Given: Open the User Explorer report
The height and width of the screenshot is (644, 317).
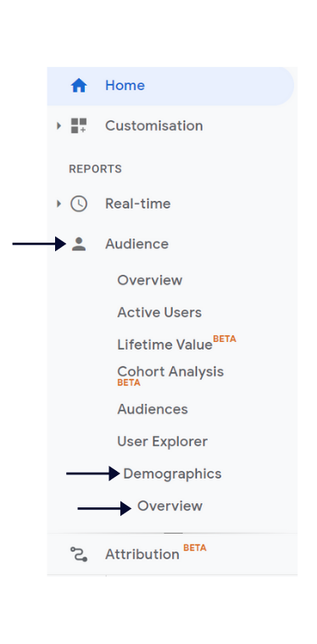Looking at the screenshot, I should point(163,441).
